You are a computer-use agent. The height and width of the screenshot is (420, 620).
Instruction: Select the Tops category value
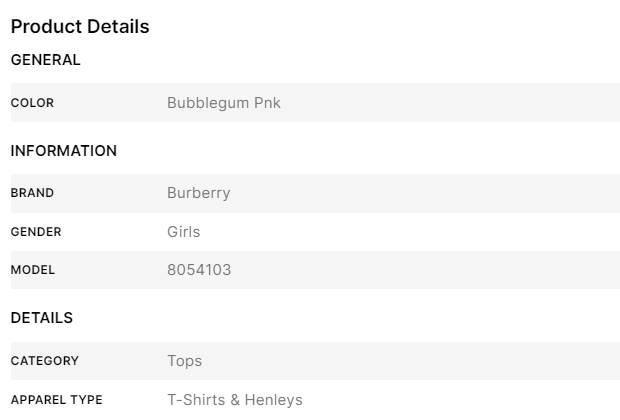coord(185,361)
